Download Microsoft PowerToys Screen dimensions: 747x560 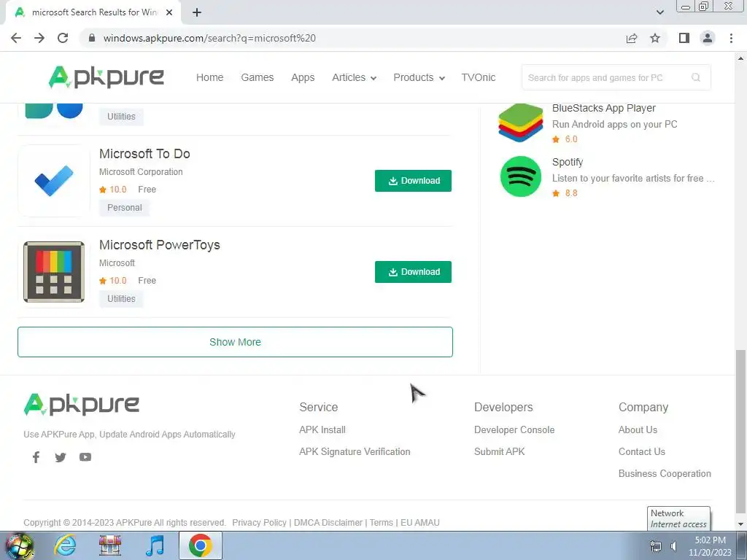pyautogui.click(x=413, y=272)
